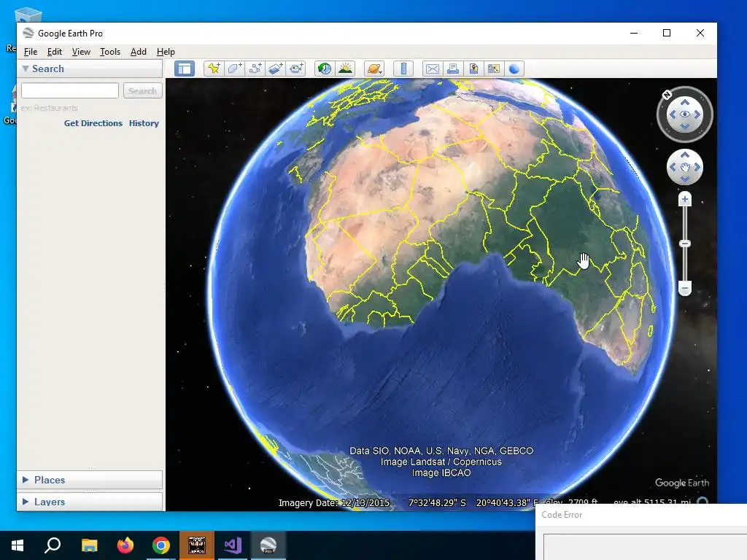The height and width of the screenshot is (560, 747).
Task: Click the Imagery Date 12/13/2015 text
Action: coord(334,503)
